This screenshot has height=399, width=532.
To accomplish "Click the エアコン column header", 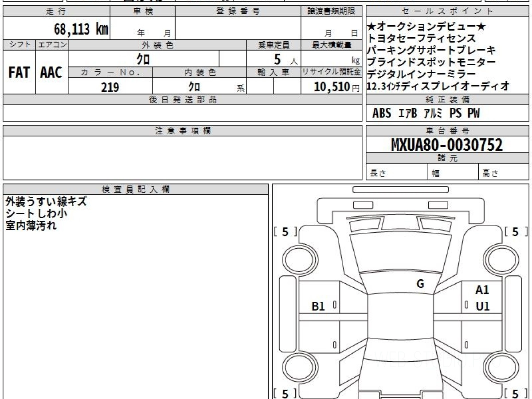I will pyautogui.click(x=52, y=45).
